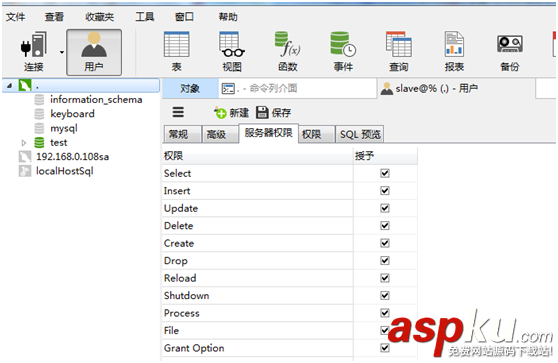Click the Grant (授予) column header
Image resolution: width=558 pixels, height=363 pixels.
click(385, 156)
